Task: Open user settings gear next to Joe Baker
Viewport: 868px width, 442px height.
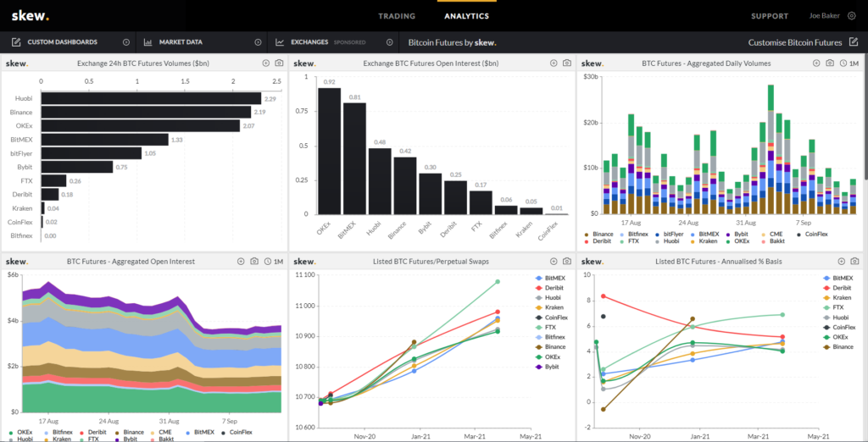Action: click(x=851, y=15)
